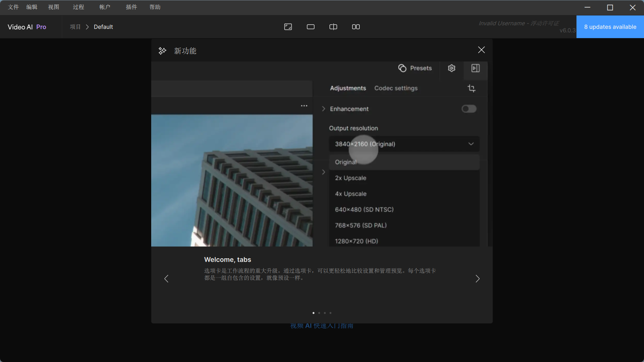Close the application window
644x362 pixels.
coord(633,8)
